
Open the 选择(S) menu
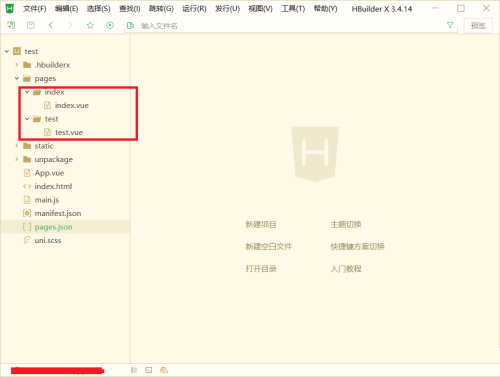(x=98, y=9)
